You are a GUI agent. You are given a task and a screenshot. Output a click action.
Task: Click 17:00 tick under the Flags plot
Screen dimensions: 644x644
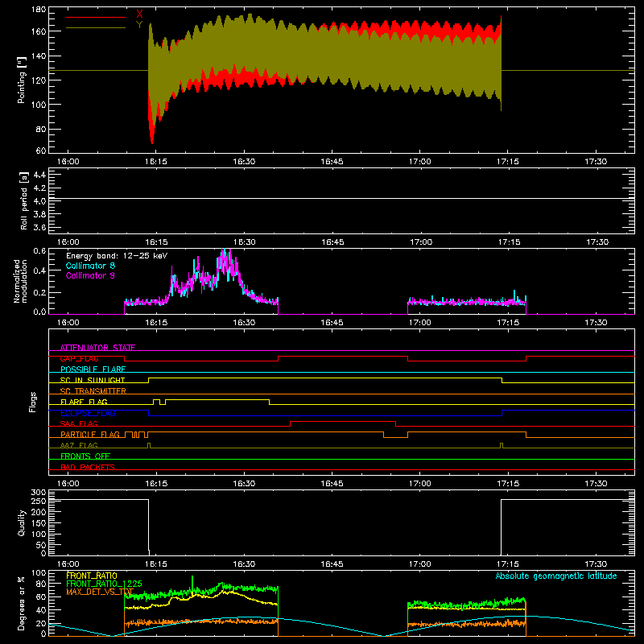[420, 484]
